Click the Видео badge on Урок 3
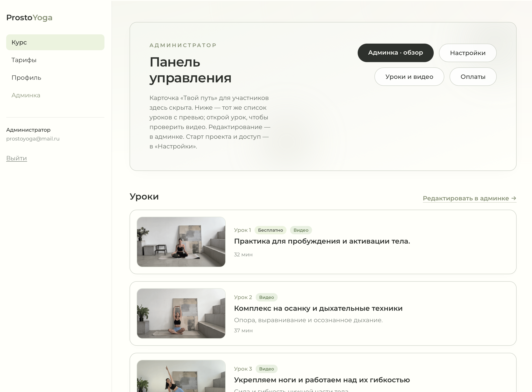 coord(266,369)
